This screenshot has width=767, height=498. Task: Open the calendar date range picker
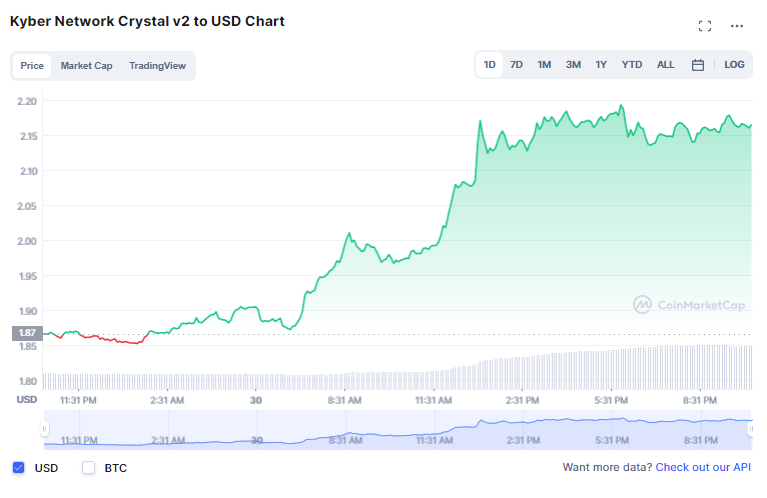pos(698,65)
